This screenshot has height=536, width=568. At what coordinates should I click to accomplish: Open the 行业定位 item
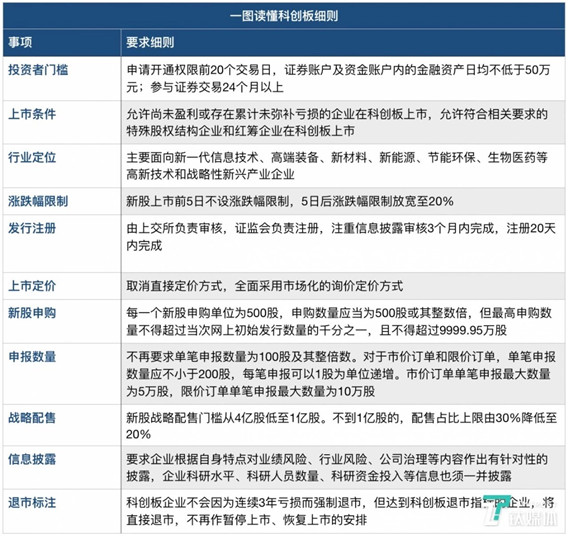[x=32, y=157]
